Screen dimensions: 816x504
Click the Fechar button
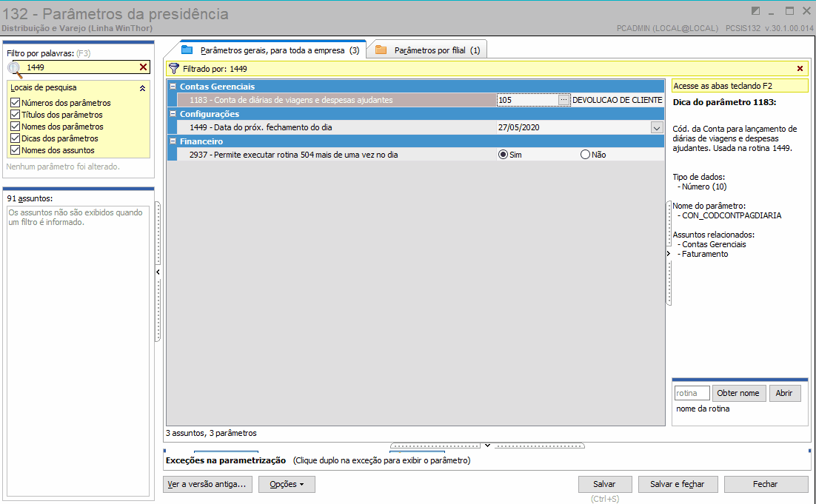tap(766, 484)
